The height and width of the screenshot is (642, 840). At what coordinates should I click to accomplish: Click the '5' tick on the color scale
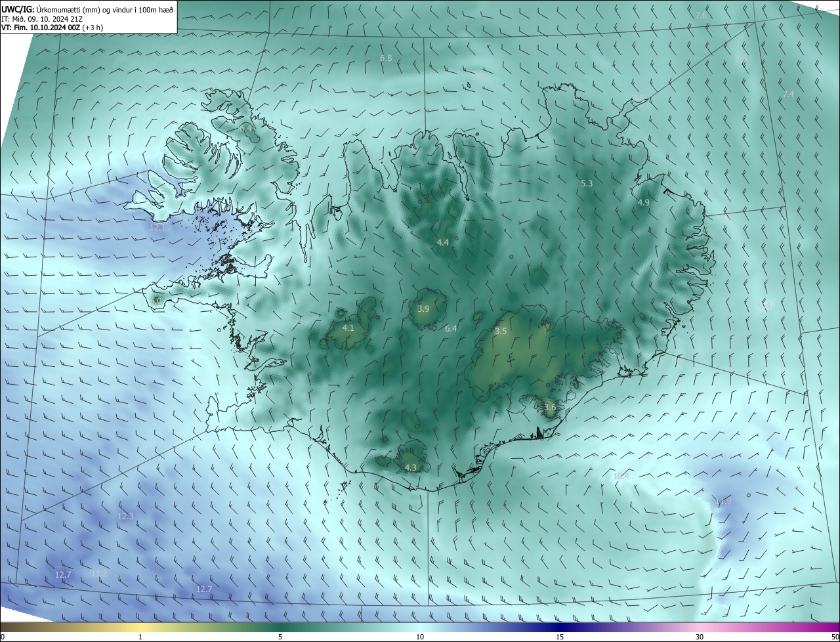[x=280, y=637]
